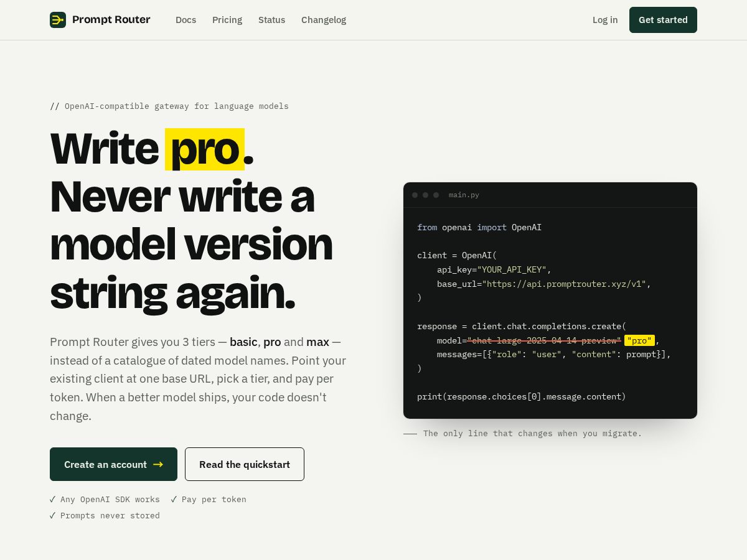
Task: Click the arrow icon in Create an account
Action: [x=158, y=464]
